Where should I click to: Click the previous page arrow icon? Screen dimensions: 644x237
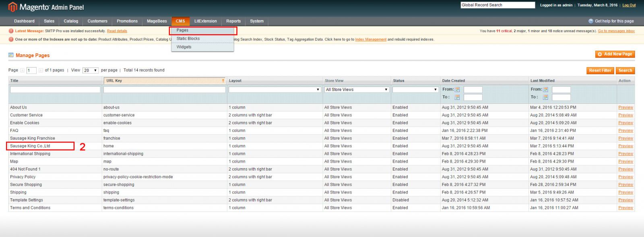click(23, 70)
